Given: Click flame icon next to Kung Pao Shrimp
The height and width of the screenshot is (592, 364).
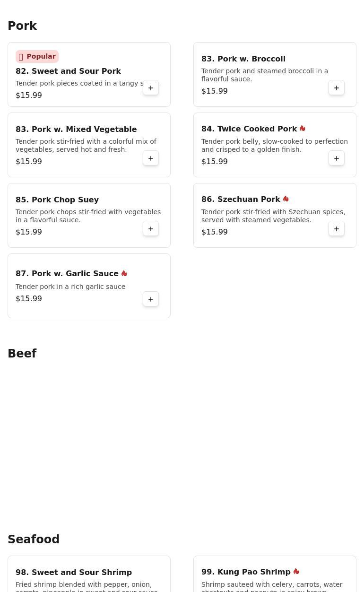Looking at the screenshot, I should 296,572.
